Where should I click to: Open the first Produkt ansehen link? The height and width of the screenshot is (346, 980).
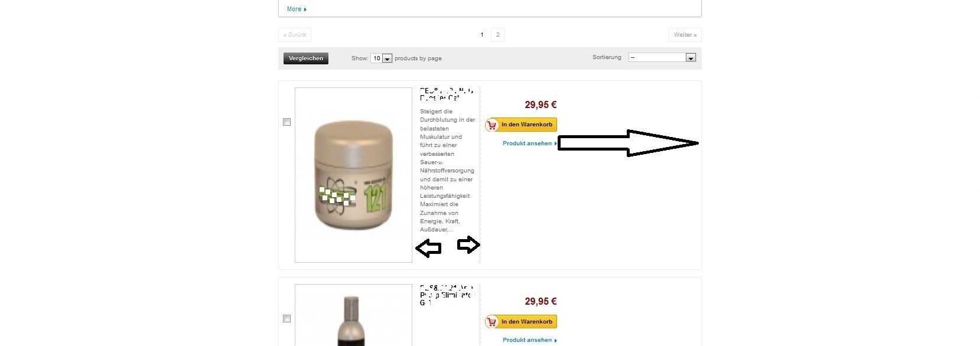point(528,143)
